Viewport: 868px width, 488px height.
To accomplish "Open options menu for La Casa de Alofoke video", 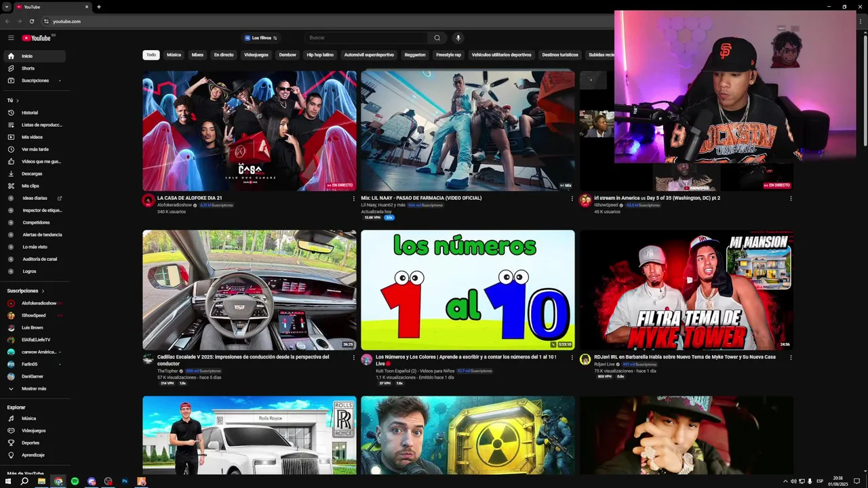I will 353,199.
